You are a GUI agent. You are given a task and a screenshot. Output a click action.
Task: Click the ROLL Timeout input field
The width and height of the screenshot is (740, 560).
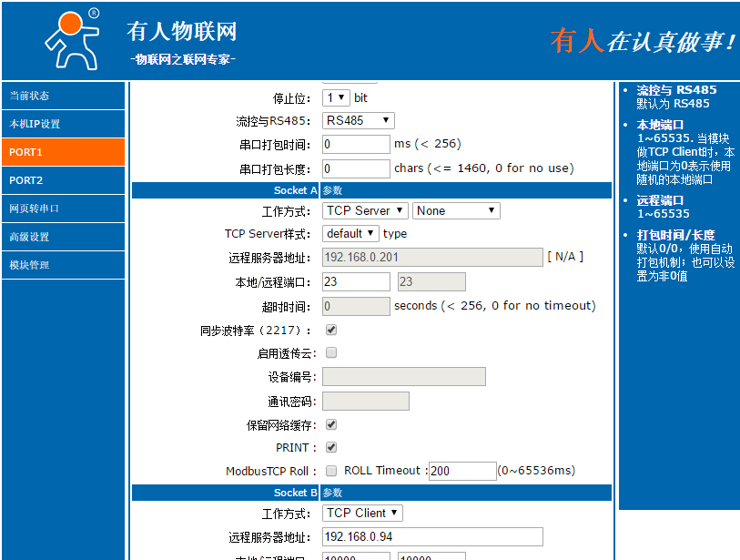coord(461,471)
